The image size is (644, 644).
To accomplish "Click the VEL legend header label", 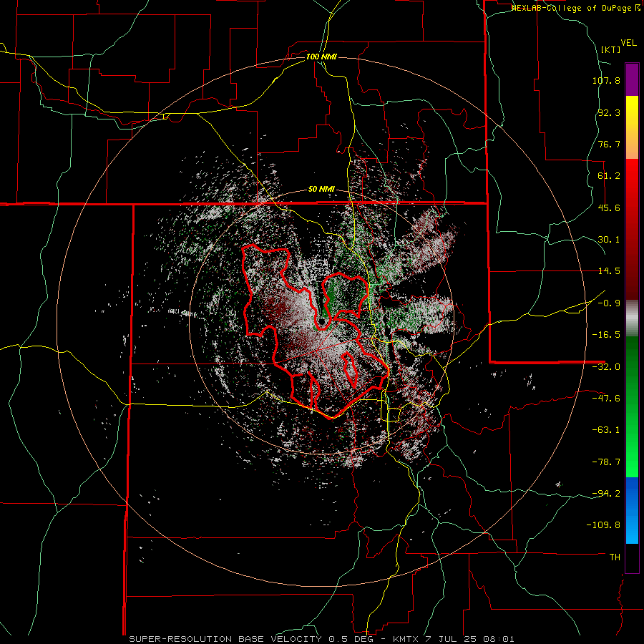I will coord(628,43).
